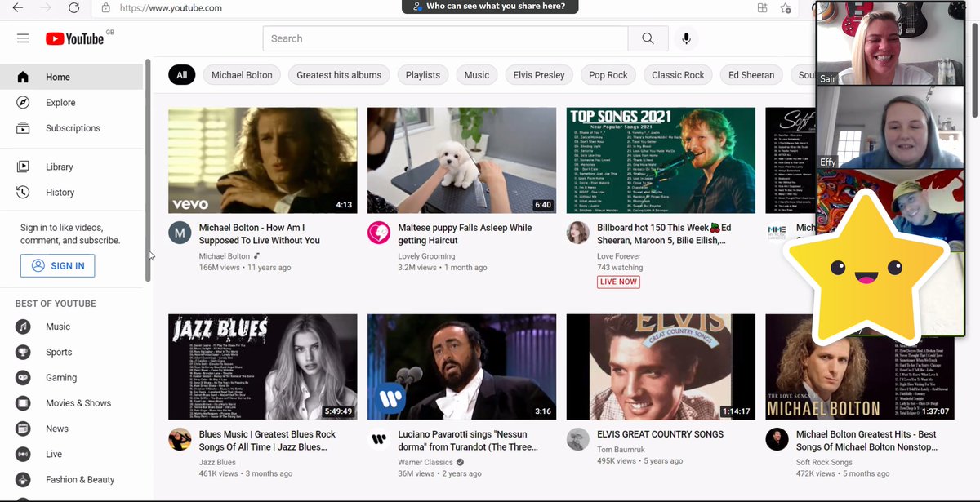
Task: Select the Michael Bolton filter chip
Action: 242,75
